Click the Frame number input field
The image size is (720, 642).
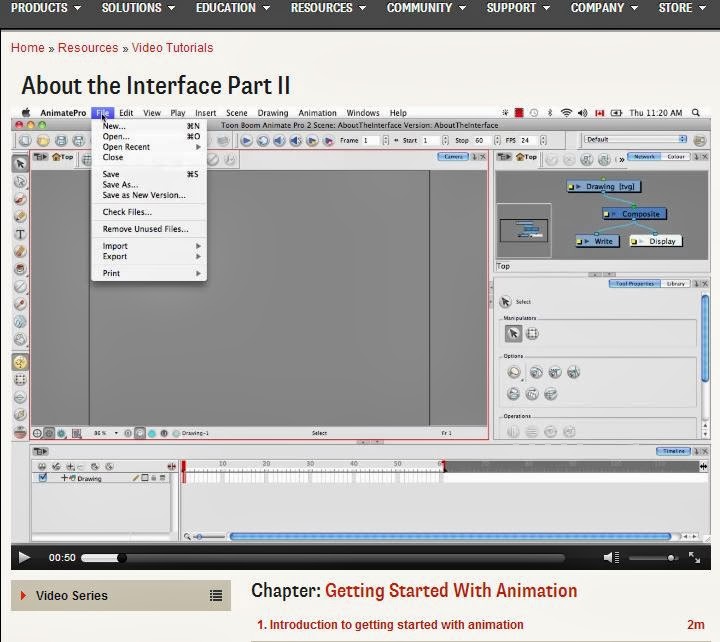(371, 141)
